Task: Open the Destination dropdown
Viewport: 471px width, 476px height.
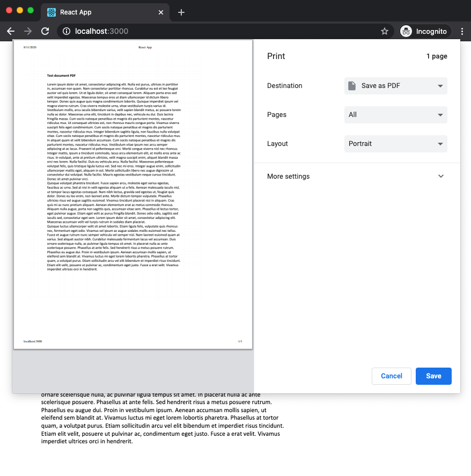Action: point(395,85)
